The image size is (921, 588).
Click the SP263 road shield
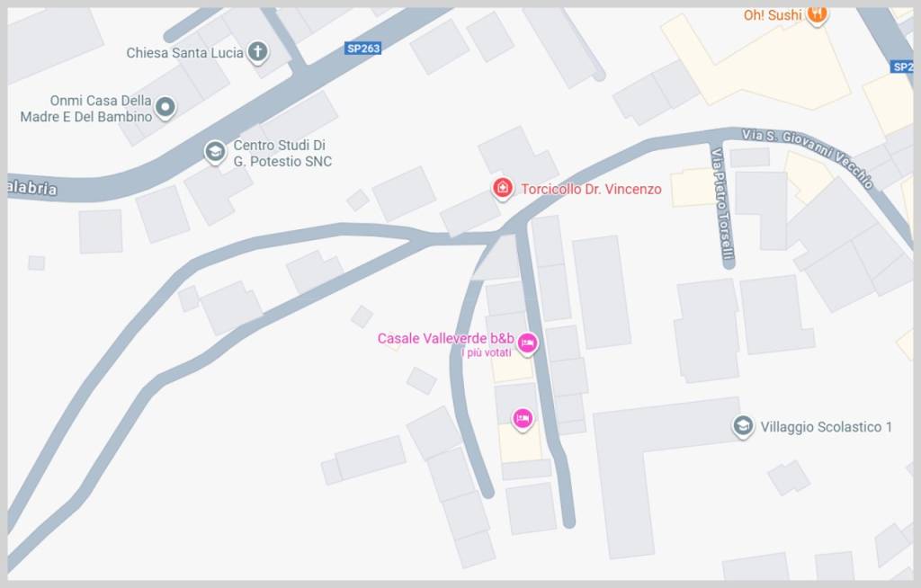pyautogui.click(x=363, y=49)
